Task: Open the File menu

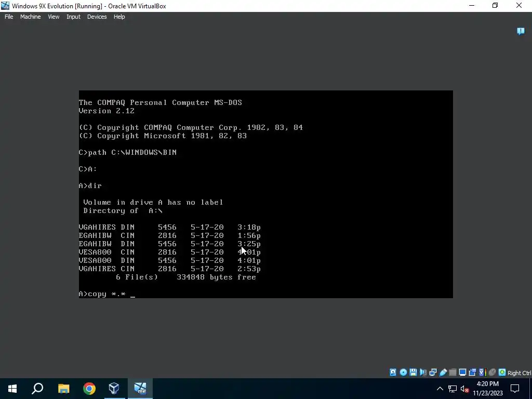Action: click(x=9, y=17)
